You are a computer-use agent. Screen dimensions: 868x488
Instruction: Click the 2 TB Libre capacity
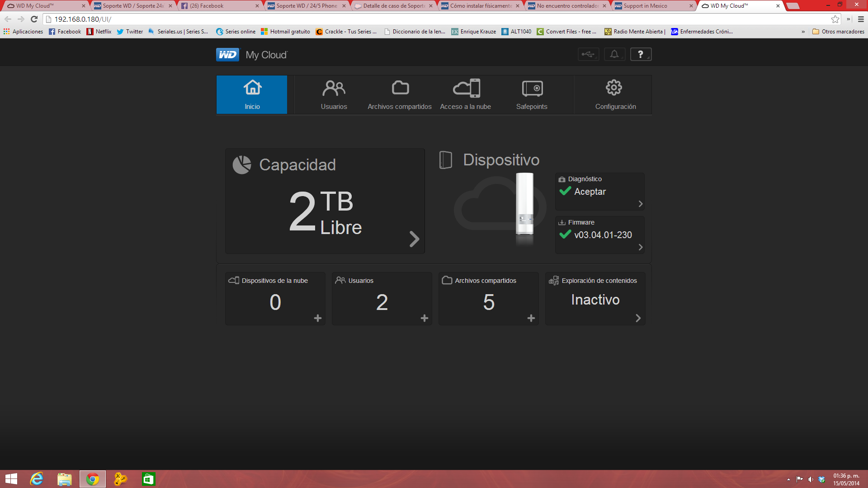[x=325, y=212]
